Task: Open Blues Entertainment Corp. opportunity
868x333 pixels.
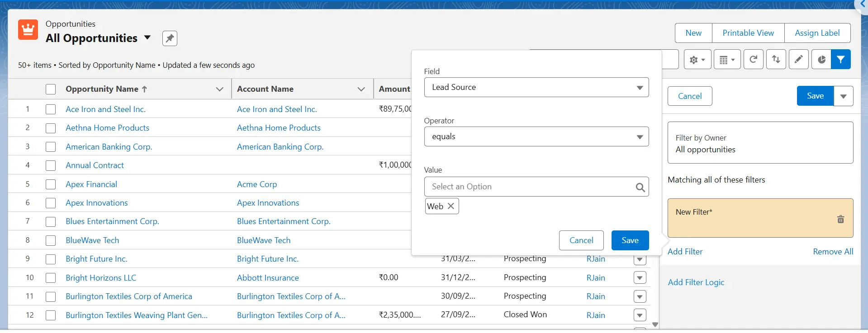Action: point(112,221)
